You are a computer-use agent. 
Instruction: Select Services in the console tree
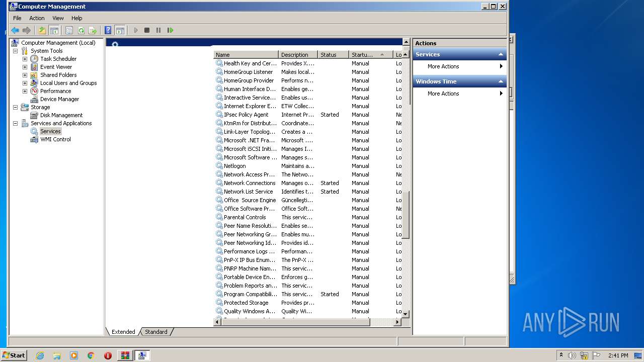pos(50,131)
